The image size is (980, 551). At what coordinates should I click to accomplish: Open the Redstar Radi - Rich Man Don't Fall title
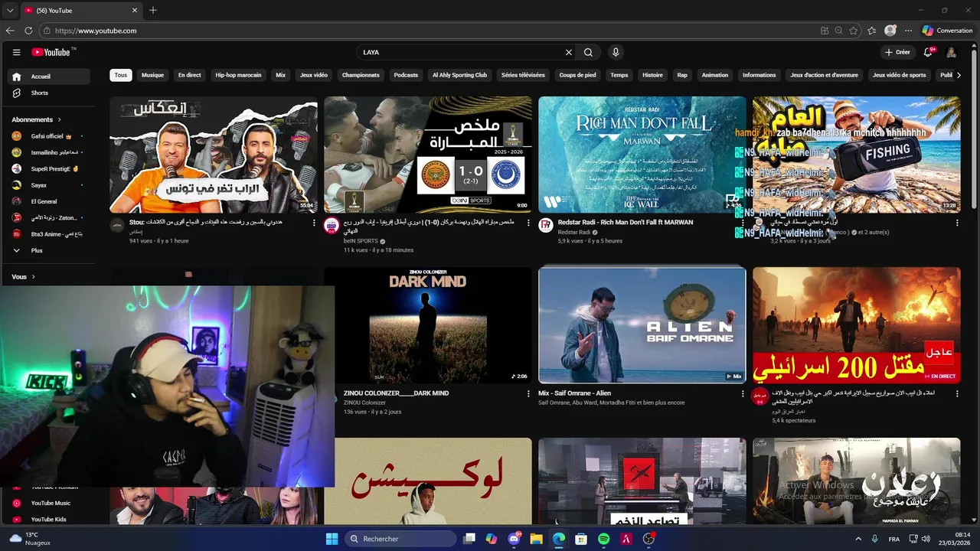pos(626,222)
